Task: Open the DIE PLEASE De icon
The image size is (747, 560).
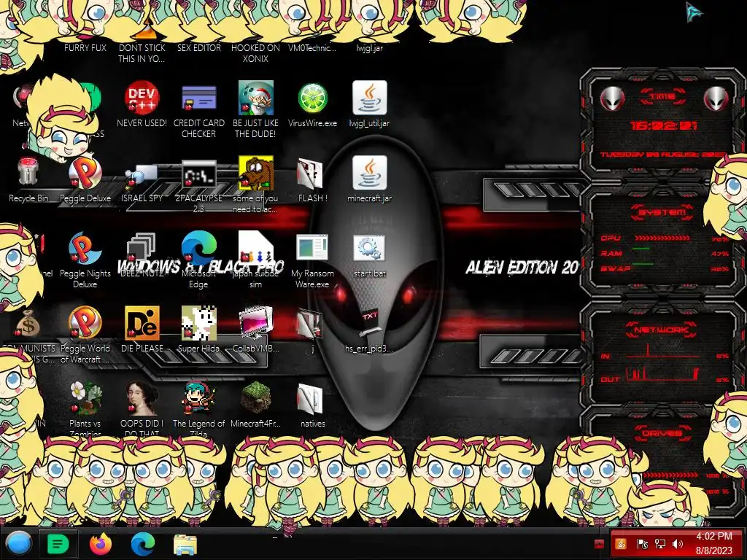Action: [142, 324]
